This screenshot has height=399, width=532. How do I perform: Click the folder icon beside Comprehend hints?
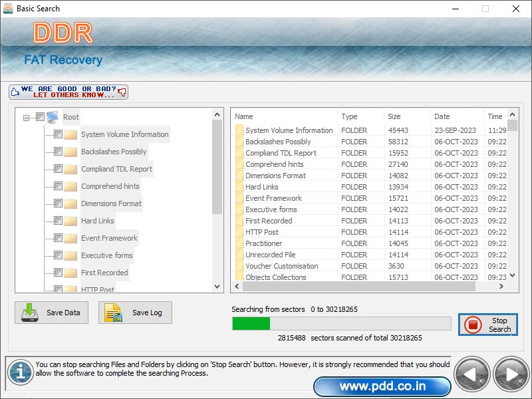[70, 186]
